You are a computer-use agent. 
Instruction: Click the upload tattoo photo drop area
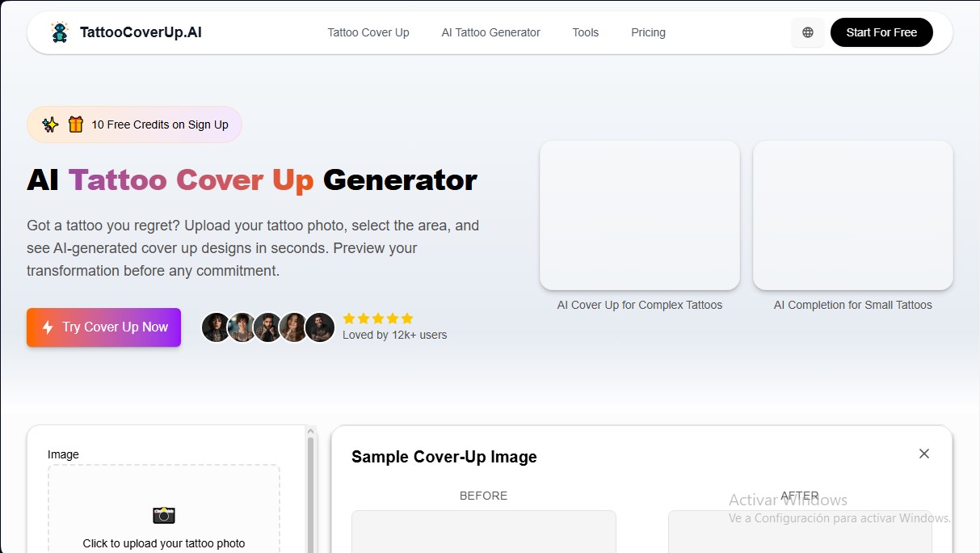coord(164,509)
